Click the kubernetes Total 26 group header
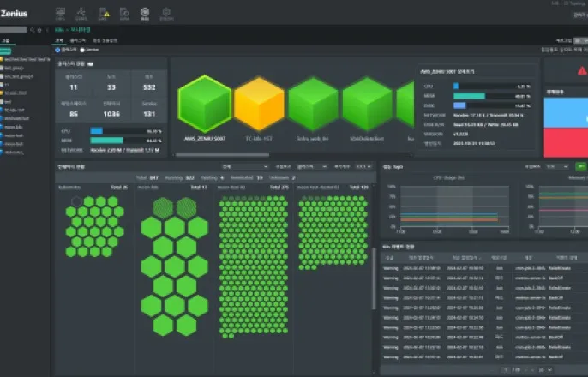Screen dimensions: 588x377 93,187
